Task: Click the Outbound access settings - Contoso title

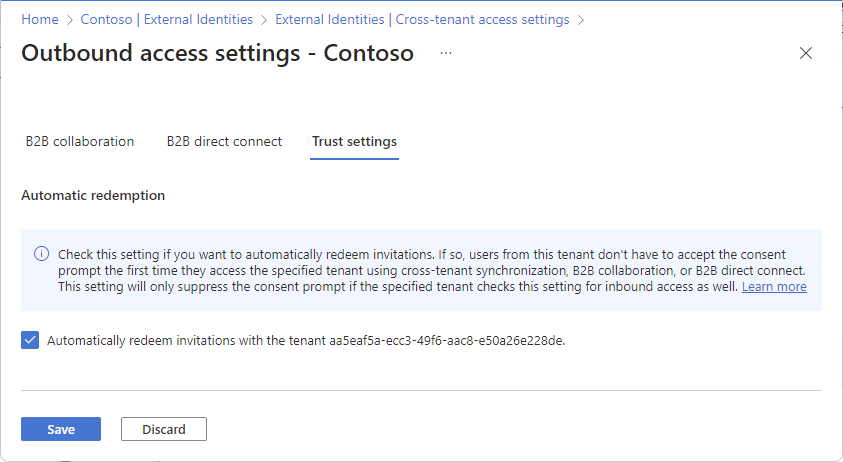Action: click(217, 54)
